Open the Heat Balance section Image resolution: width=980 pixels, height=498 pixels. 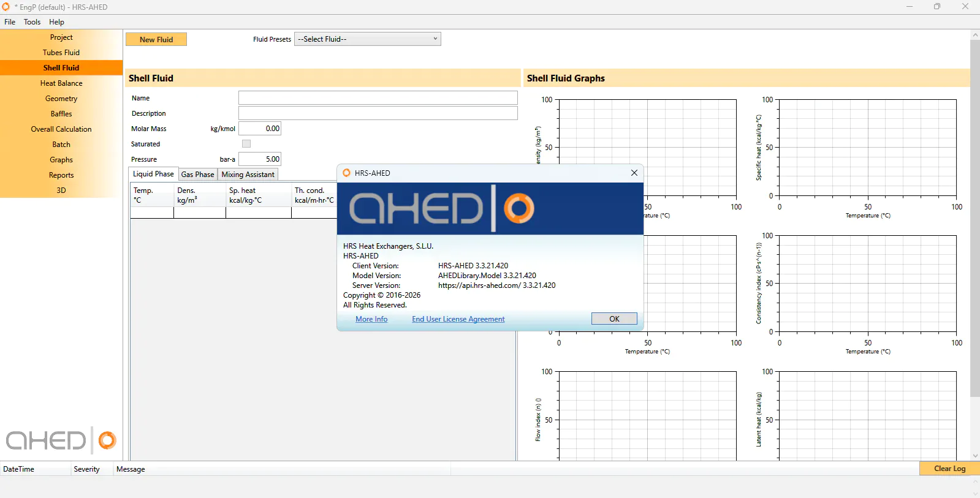pos(61,83)
